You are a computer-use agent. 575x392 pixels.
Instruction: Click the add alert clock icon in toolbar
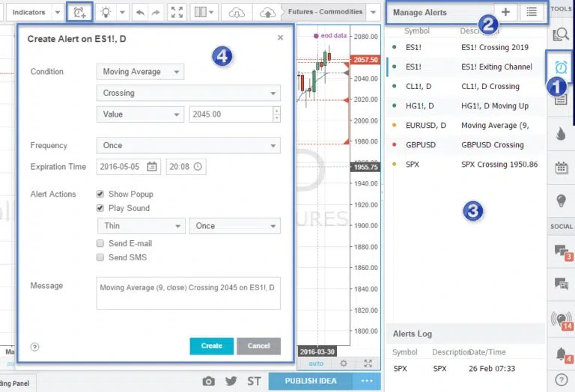point(79,13)
